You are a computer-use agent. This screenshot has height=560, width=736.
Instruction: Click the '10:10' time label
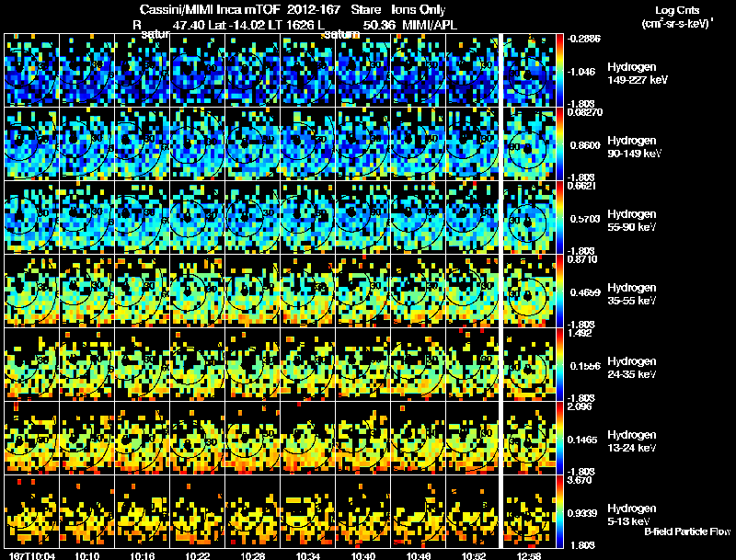click(x=86, y=555)
